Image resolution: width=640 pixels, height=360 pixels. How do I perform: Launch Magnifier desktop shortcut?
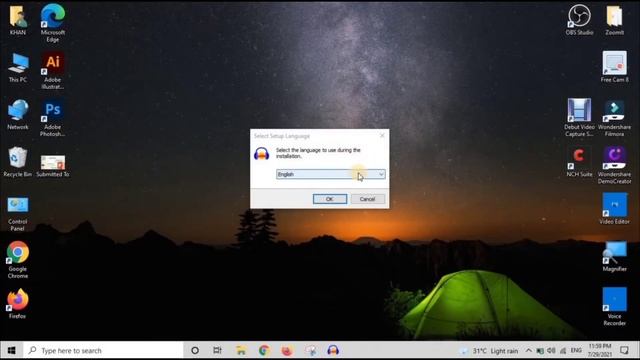[x=614, y=256]
